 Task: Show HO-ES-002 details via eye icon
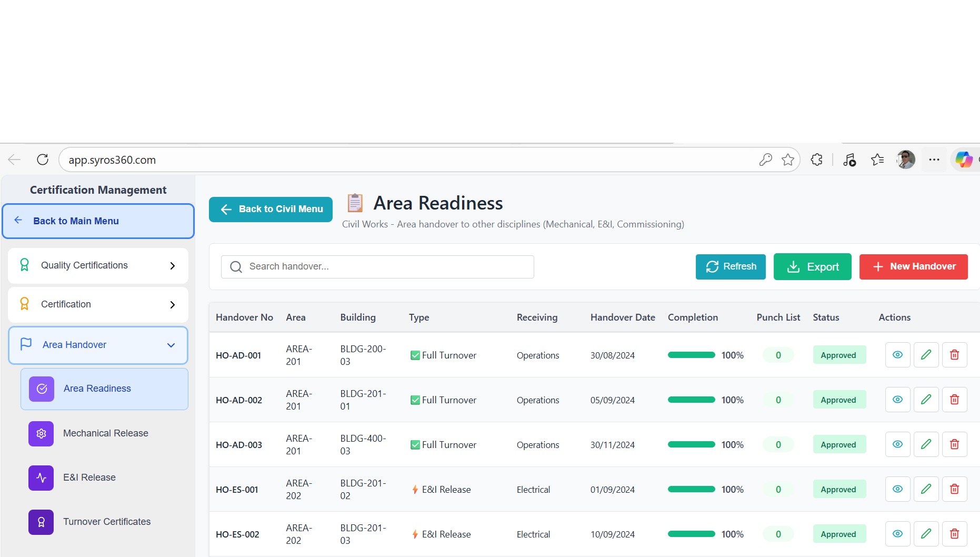click(x=897, y=534)
